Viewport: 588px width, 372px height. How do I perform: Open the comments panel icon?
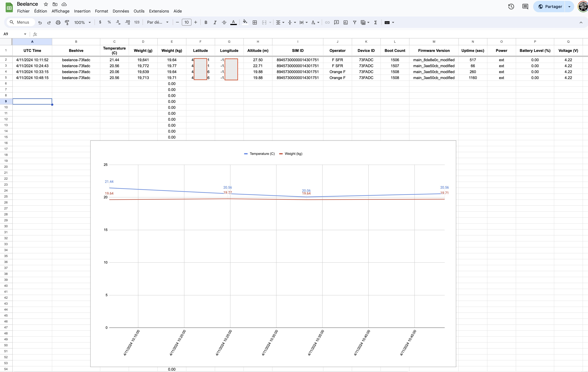[525, 7]
